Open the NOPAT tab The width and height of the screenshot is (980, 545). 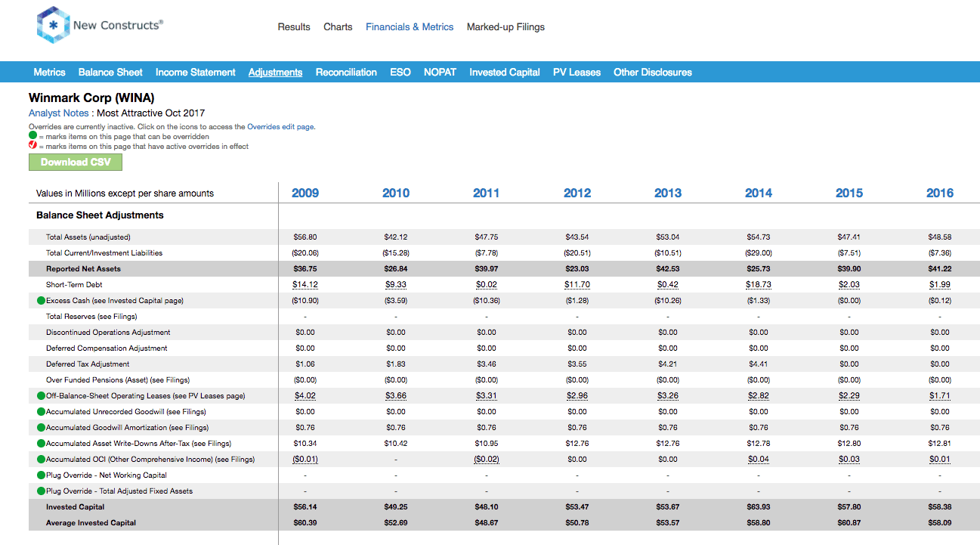pyautogui.click(x=441, y=72)
